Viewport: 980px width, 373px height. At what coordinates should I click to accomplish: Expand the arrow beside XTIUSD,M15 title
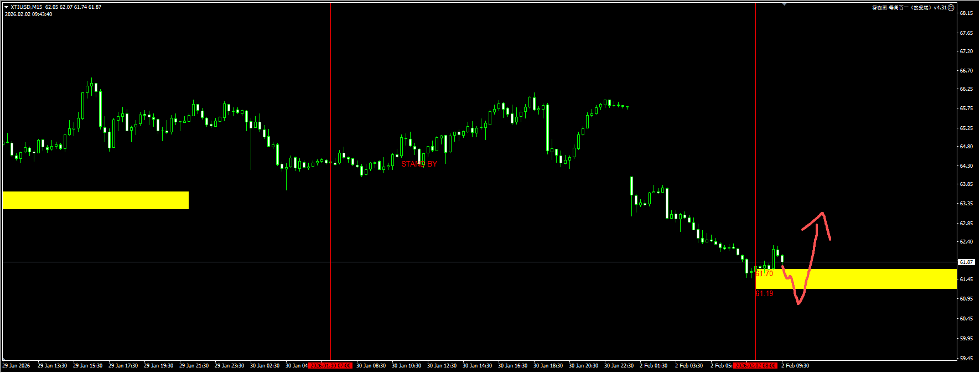click(6, 7)
